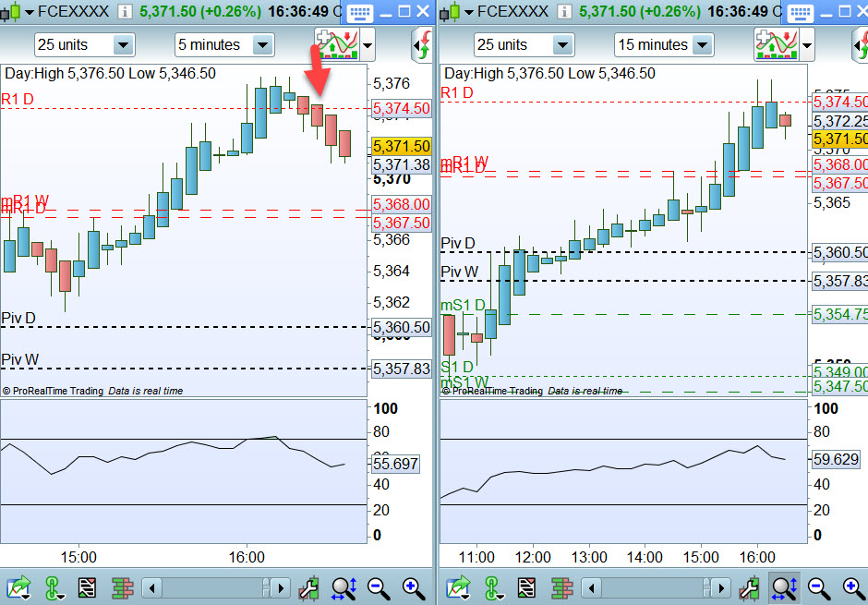This screenshot has height=605, width=868.
Task: Click RSI value 55.697 label
Action: pos(395,464)
